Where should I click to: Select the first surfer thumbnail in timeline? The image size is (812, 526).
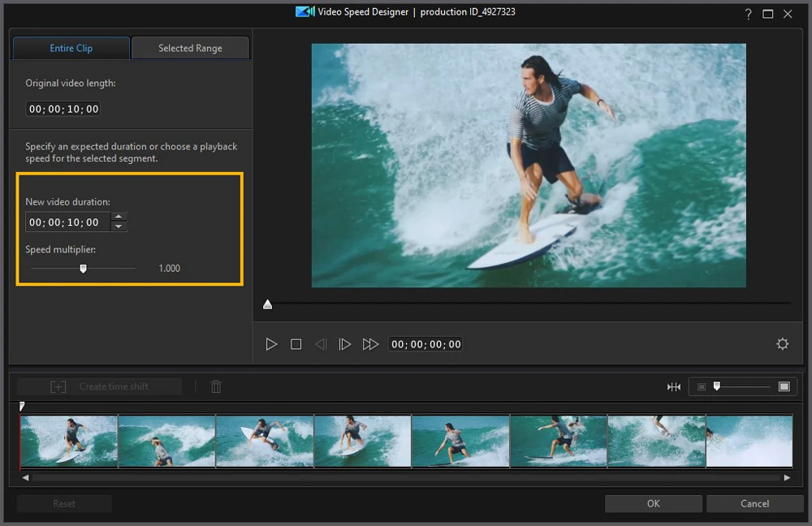click(x=69, y=441)
